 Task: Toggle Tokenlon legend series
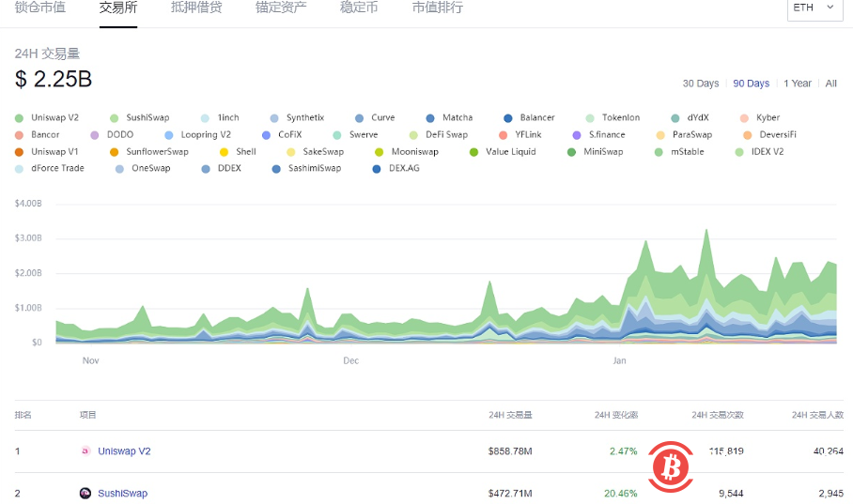[x=613, y=117]
